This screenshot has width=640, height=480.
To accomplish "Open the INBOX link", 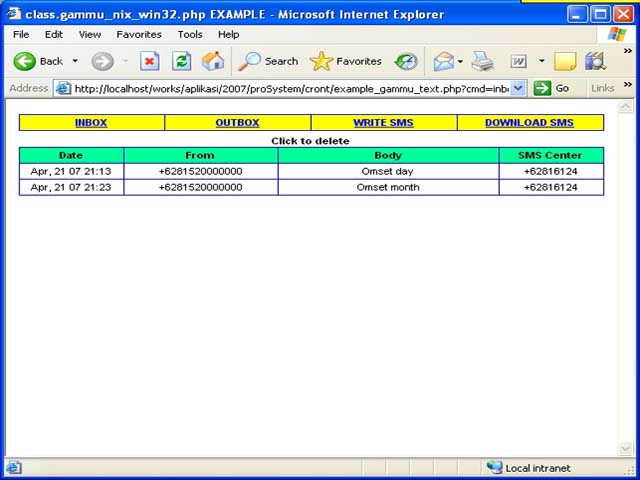I will pos(91,123).
